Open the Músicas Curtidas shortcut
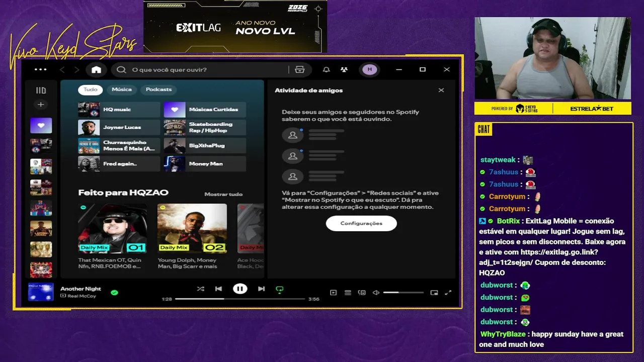This screenshot has height=362, width=644. point(205,110)
